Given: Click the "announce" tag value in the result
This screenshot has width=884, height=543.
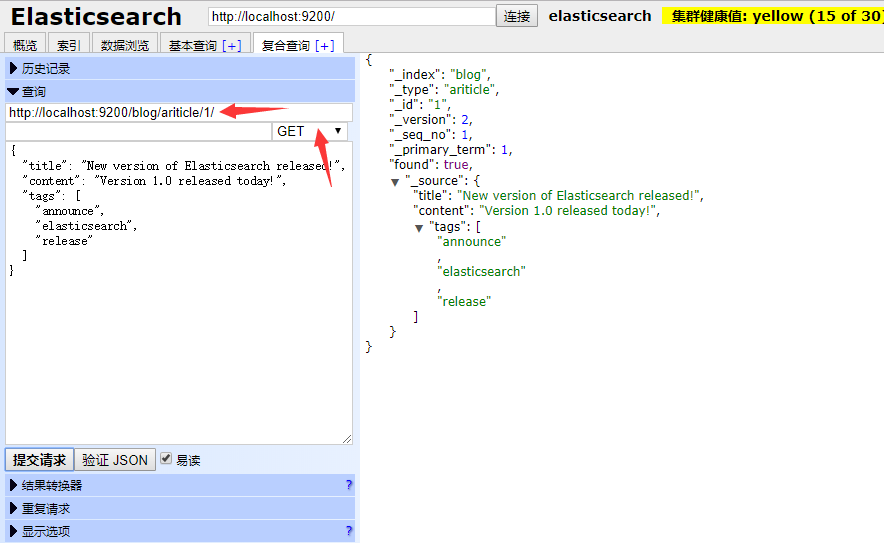Looking at the screenshot, I should pyautogui.click(x=472, y=241).
